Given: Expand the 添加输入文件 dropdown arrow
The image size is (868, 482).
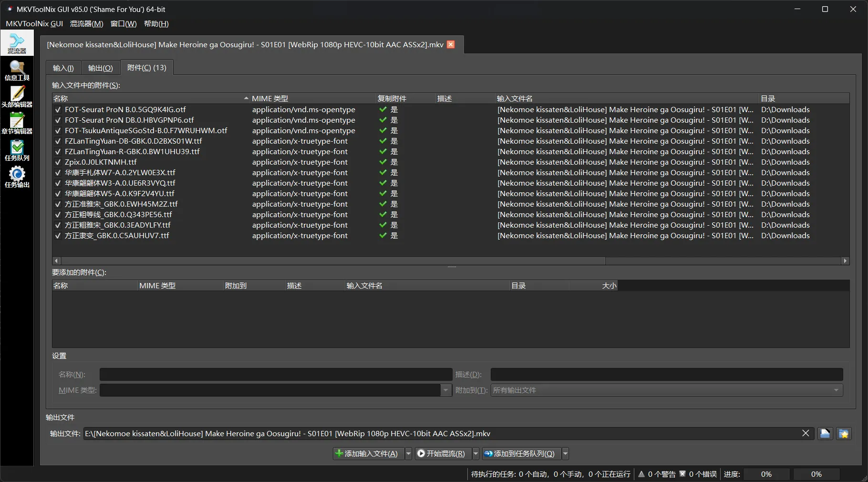Looking at the screenshot, I should (x=408, y=454).
